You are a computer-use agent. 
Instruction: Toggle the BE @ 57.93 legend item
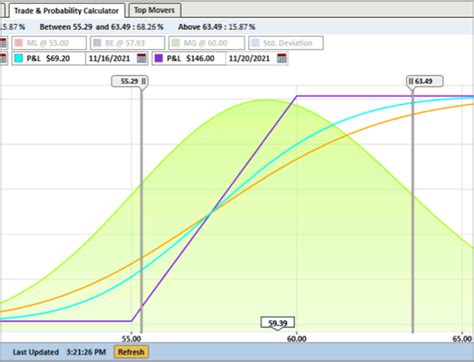(127, 43)
